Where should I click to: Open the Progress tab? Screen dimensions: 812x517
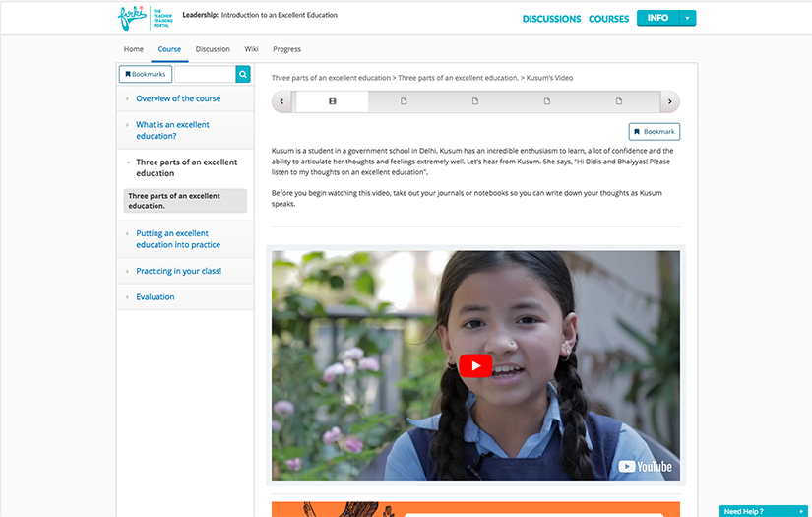pyautogui.click(x=286, y=49)
